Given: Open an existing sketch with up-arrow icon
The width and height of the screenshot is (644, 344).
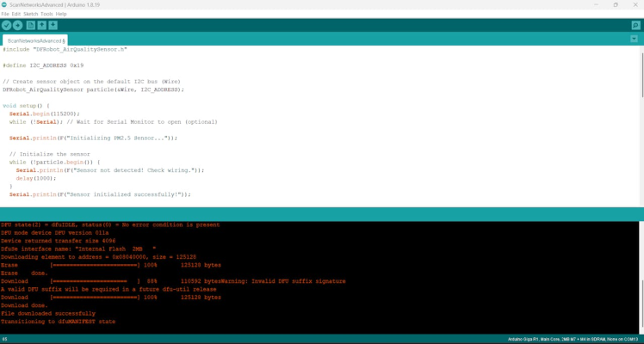Looking at the screenshot, I should point(42,26).
